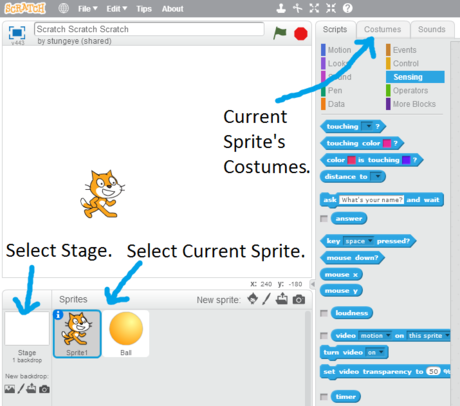
Task: Select the Control block category
Action: [x=403, y=63]
